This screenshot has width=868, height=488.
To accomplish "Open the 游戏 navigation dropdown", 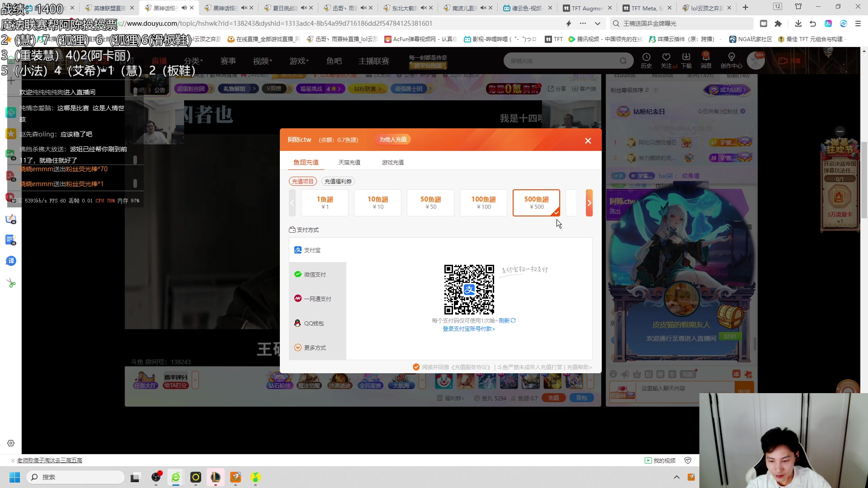I will (x=299, y=61).
